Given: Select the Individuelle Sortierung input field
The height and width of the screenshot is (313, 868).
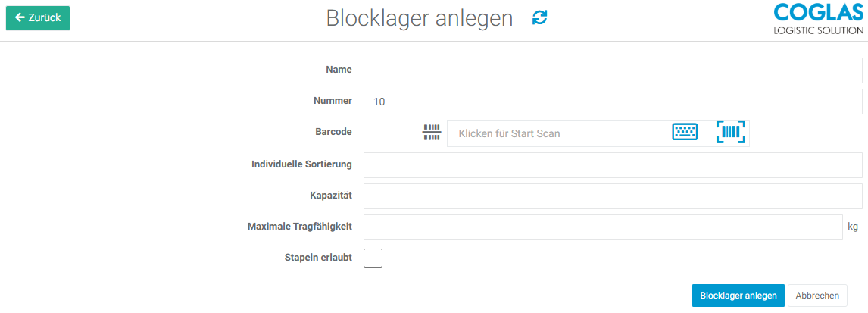Looking at the screenshot, I should 612,165.
